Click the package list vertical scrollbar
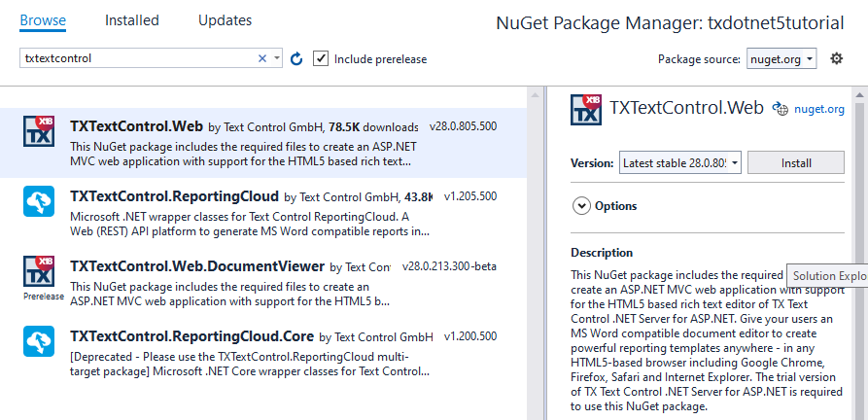Image resolution: width=868 pixels, height=420 pixels. click(535, 255)
